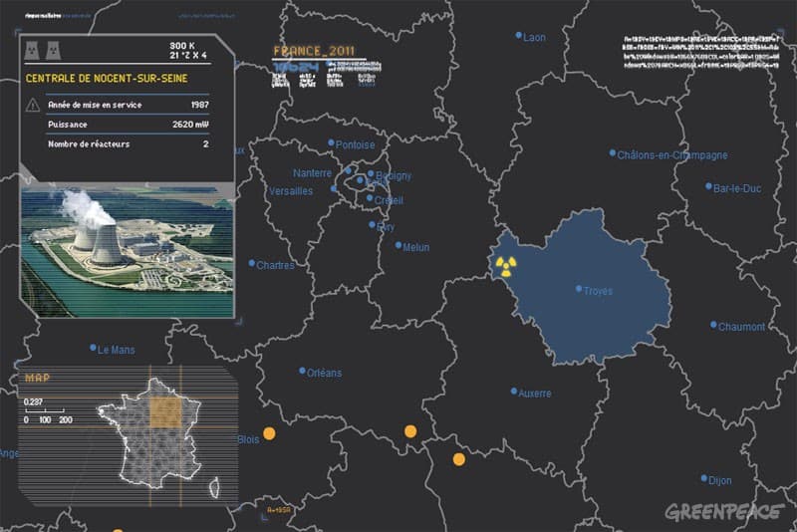The width and height of the screenshot is (797, 532).
Task: Click the Centrale de Nogent-sur-Seine title
Action: 107,78
